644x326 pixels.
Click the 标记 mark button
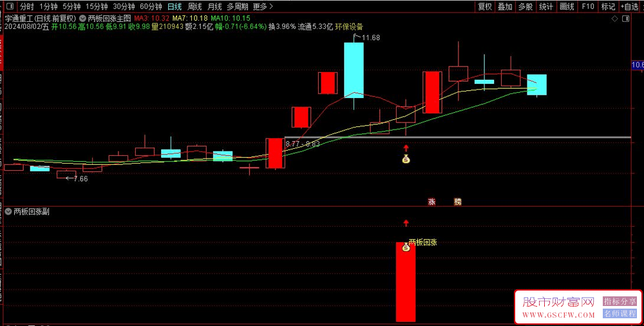(609, 6)
